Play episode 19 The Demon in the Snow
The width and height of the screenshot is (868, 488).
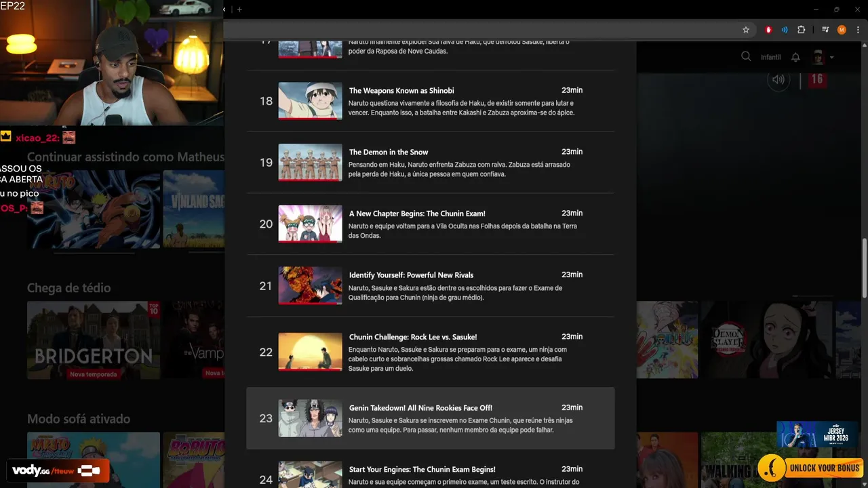(x=310, y=163)
